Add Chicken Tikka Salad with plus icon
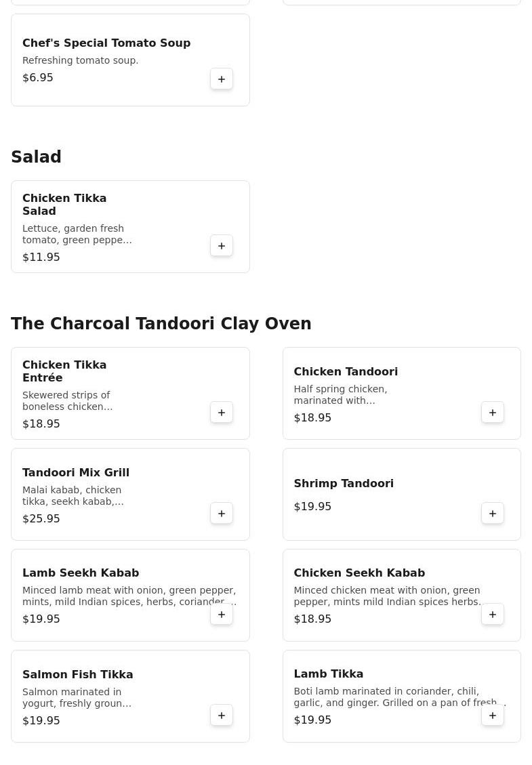The image size is (532, 765). [x=222, y=246]
